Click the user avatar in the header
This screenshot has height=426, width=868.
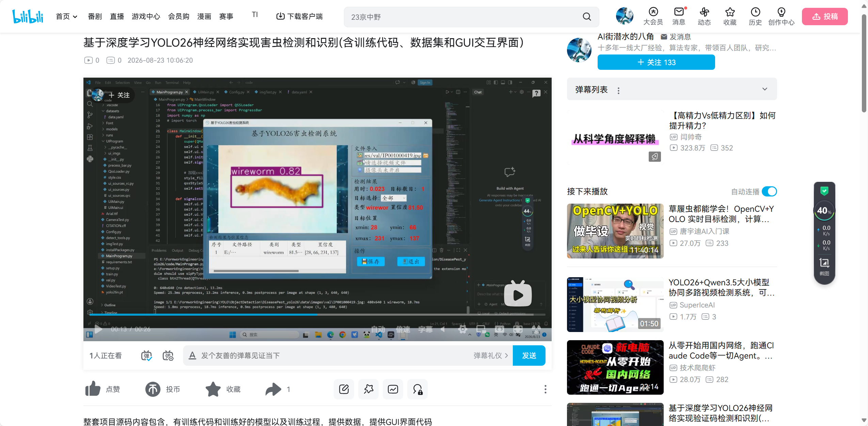(x=625, y=16)
